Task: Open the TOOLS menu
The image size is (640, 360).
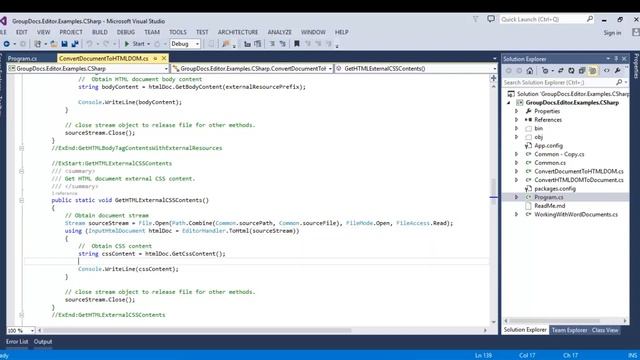Action: tap(178, 32)
